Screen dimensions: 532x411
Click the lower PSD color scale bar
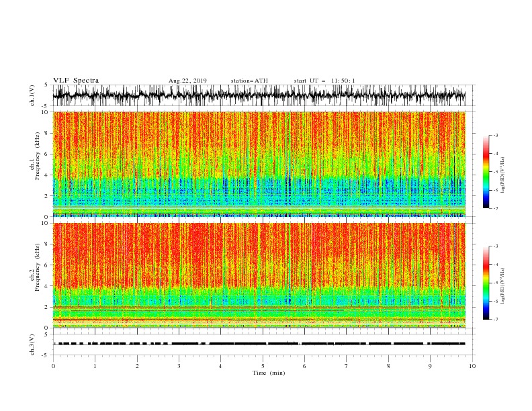486,283
